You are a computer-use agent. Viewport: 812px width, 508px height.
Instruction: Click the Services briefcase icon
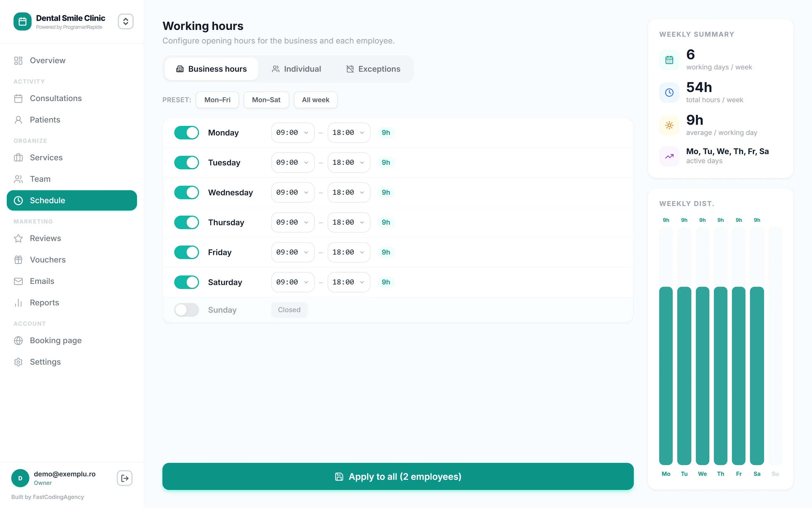click(18, 157)
